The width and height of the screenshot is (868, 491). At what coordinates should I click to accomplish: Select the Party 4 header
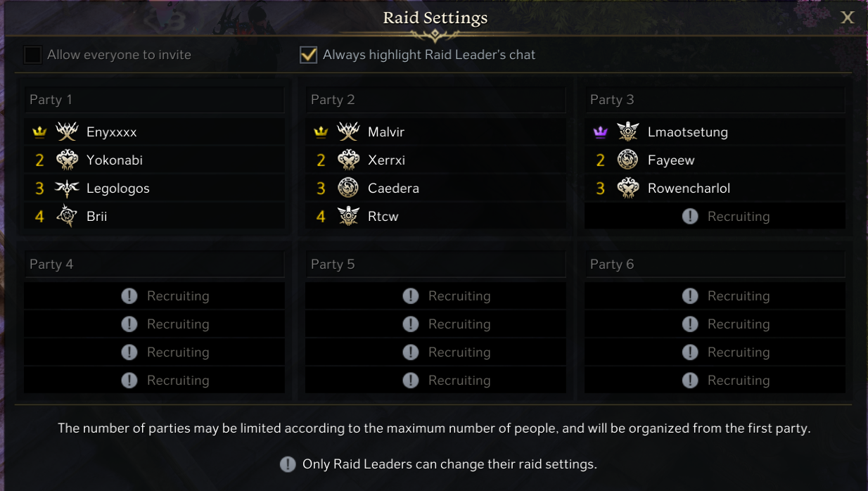154,264
